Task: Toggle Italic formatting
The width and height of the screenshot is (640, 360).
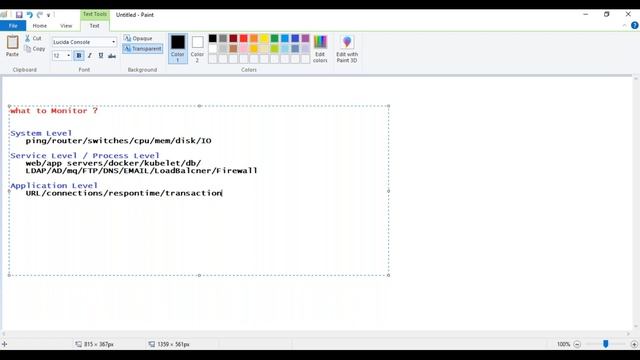Action: (90, 56)
